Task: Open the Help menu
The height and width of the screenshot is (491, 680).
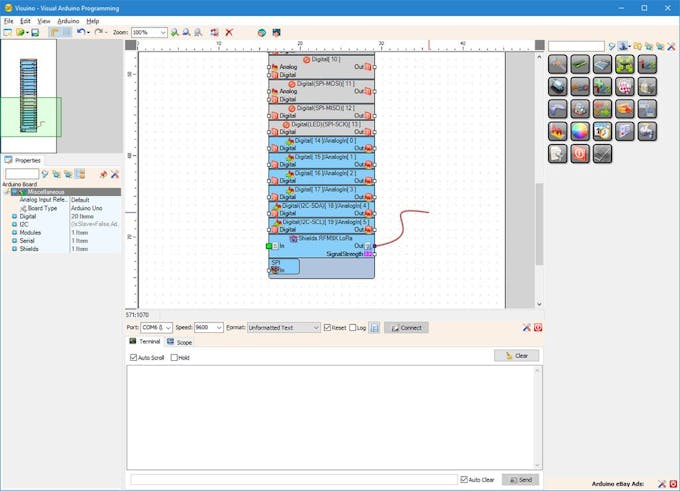Action: [x=92, y=21]
